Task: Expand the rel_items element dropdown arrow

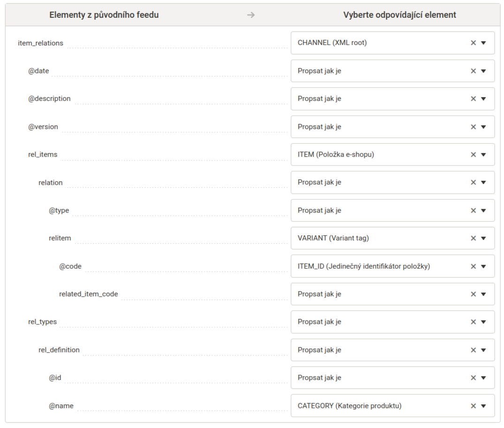Action: point(484,155)
